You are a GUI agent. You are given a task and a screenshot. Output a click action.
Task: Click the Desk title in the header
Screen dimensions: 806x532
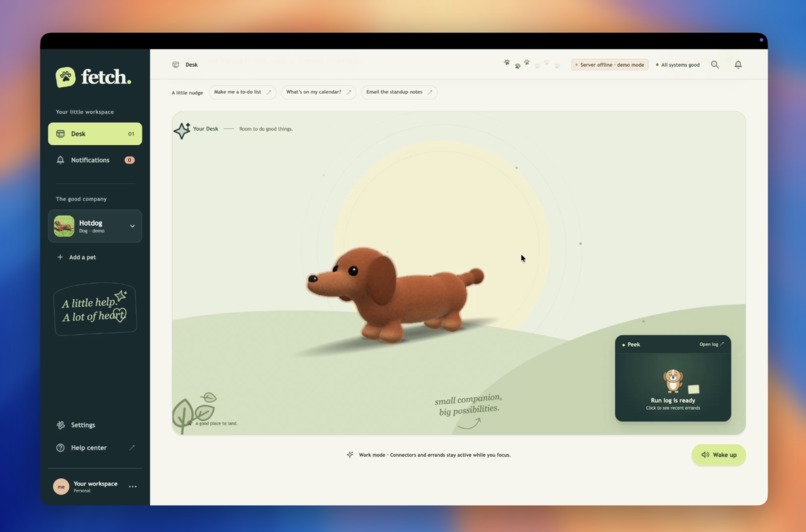point(192,65)
